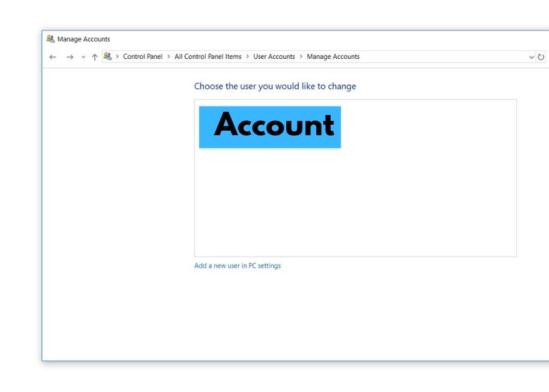Select Manage Accounts breadcrumb

(333, 57)
